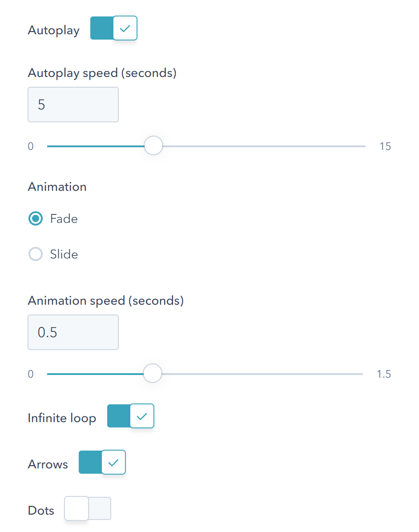Viewport: 419px width, 532px height.
Task: Click the Autoplay label text
Action: 54,30
